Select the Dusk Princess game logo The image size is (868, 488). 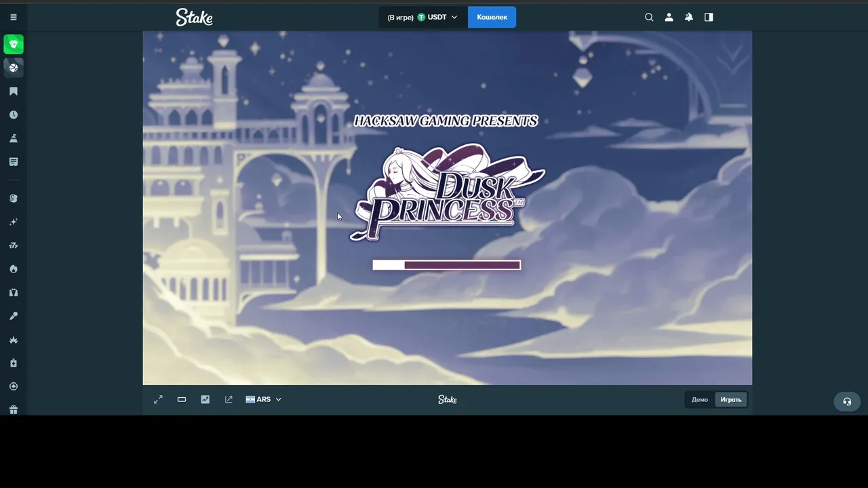[x=448, y=191]
